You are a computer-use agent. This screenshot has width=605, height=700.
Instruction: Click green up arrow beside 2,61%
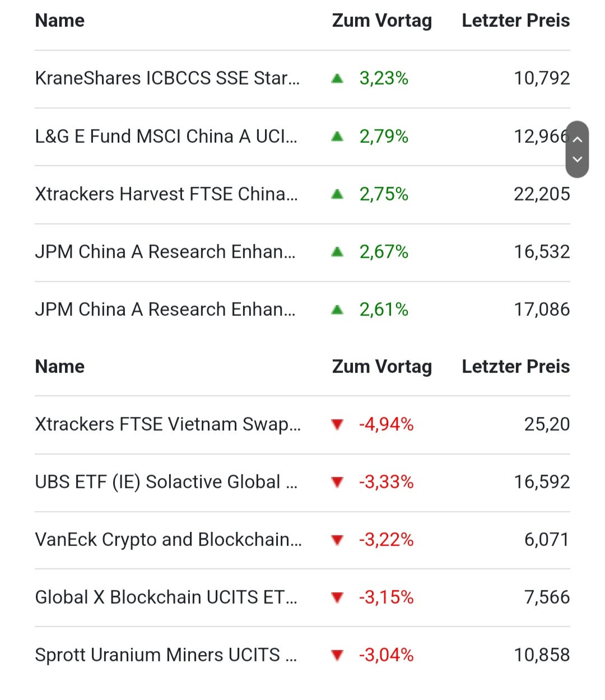pos(337,310)
